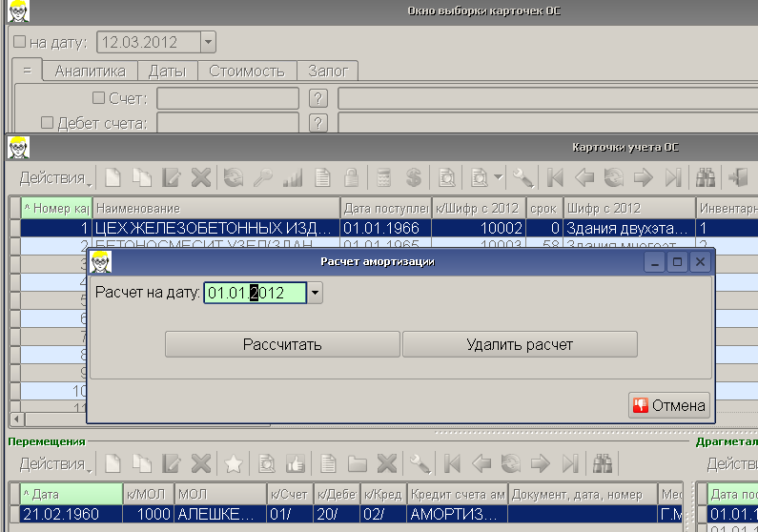Screen dimensions: 758x532
Task: Click the thumbs-up icon in Перемещения toolbar
Action: point(295,464)
